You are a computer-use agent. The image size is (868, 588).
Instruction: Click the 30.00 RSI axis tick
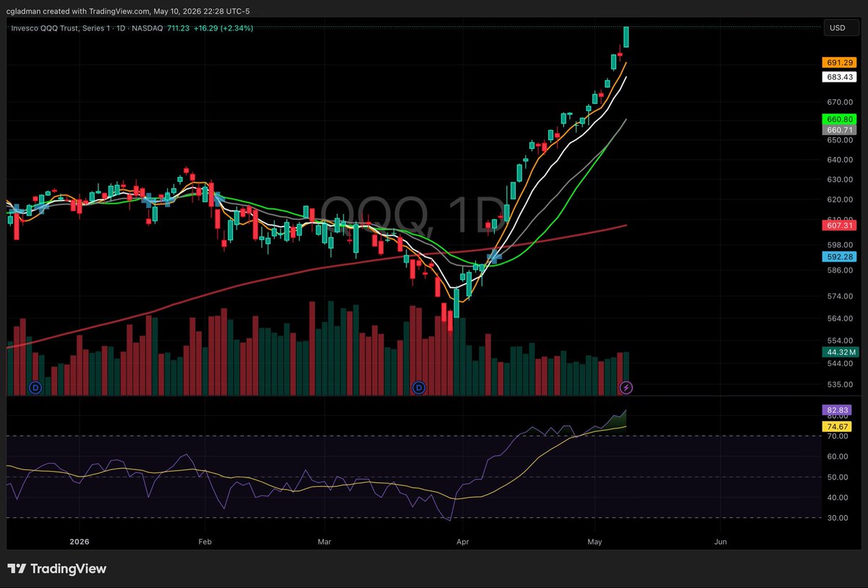(838, 518)
